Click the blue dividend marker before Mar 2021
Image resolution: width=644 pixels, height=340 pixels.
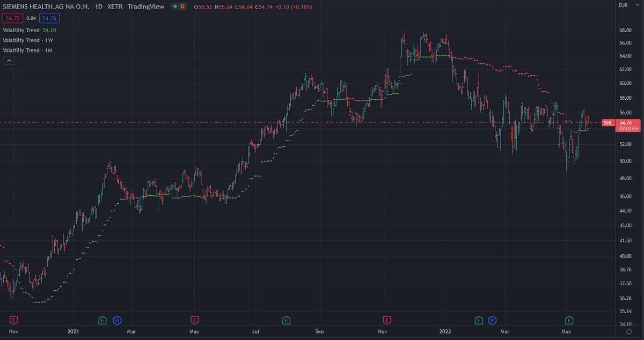tap(117, 320)
